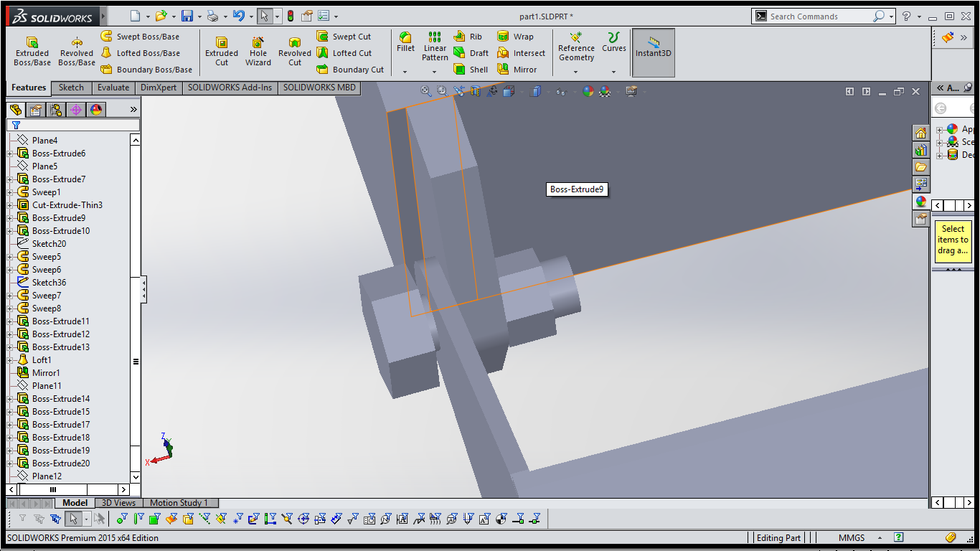Apply the Fillet tool
The height and width of the screenshot is (551, 980).
405,42
